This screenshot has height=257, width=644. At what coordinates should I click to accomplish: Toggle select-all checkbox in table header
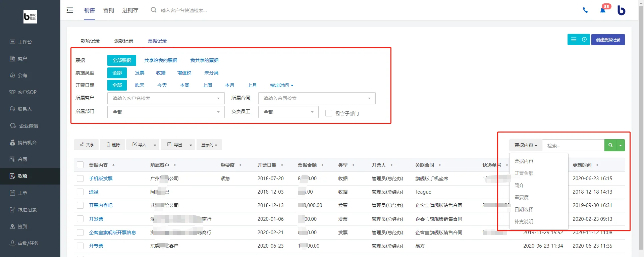click(80, 165)
